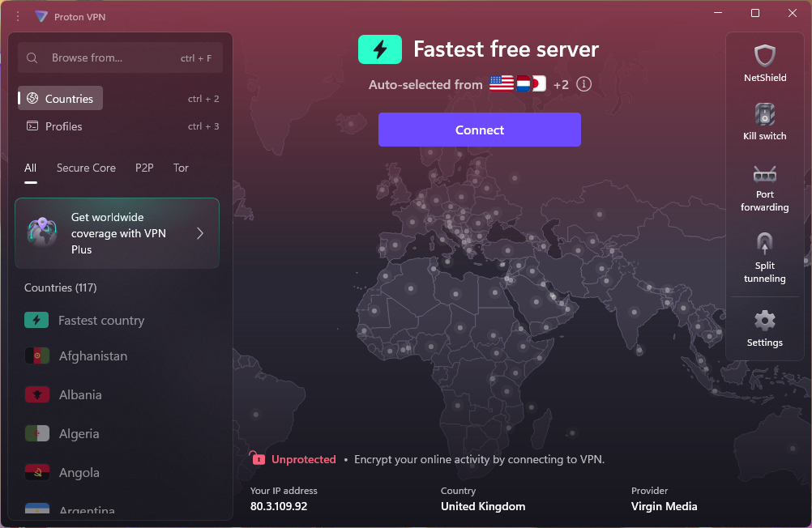Select the Countries navigation item
The width and height of the screenshot is (812, 528).
click(x=60, y=98)
